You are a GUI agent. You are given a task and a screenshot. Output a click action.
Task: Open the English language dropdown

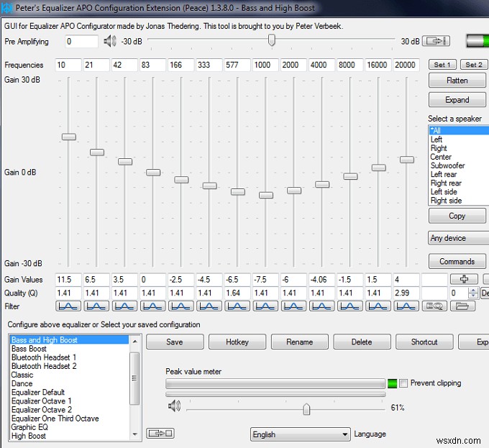pyautogui.click(x=300, y=434)
